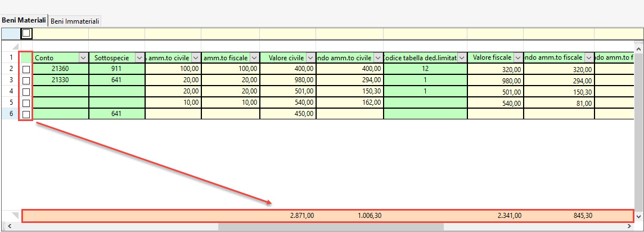Image resolution: width=644 pixels, height=232 pixels.
Task: Click codice tabella cell showing 12
Action: (425, 69)
